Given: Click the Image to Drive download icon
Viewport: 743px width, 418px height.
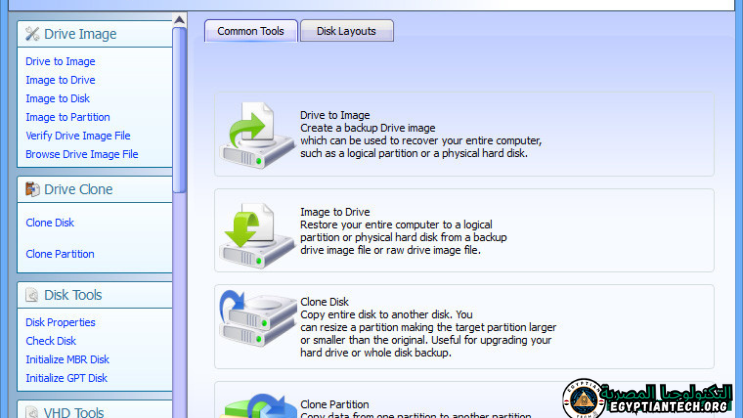Looking at the screenshot, I should (256, 236).
